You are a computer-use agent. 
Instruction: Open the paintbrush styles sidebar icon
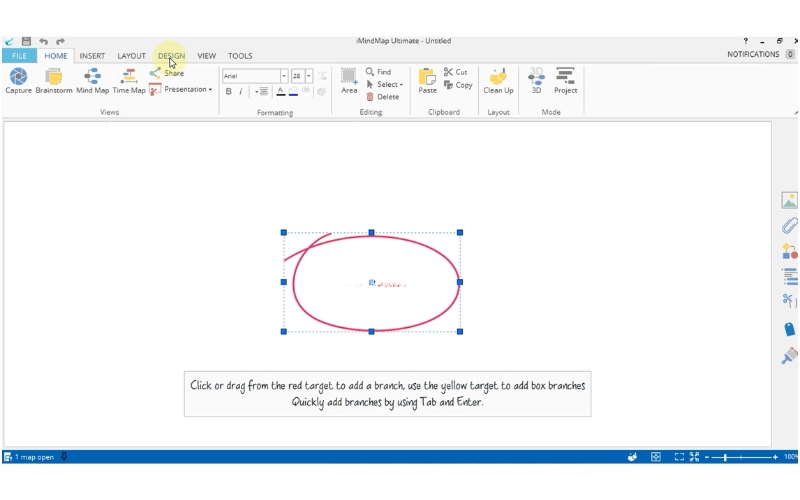pyautogui.click(x=789, y=356)
